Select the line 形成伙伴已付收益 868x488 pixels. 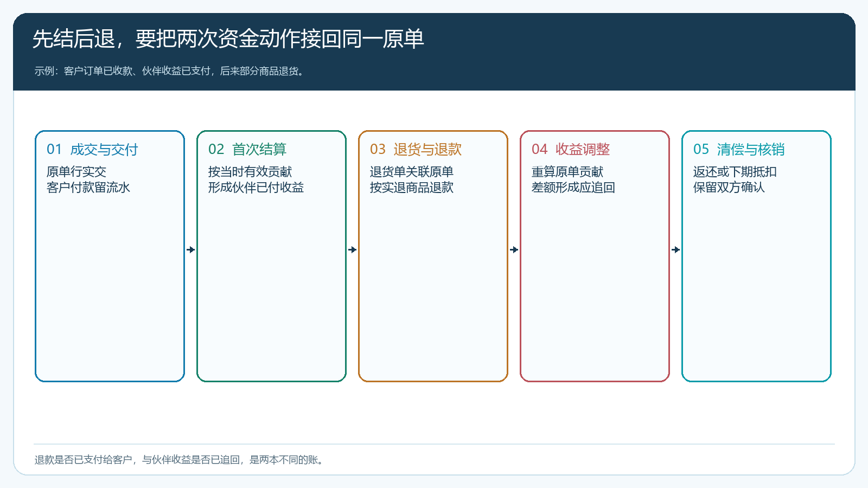tap(256, 188)
